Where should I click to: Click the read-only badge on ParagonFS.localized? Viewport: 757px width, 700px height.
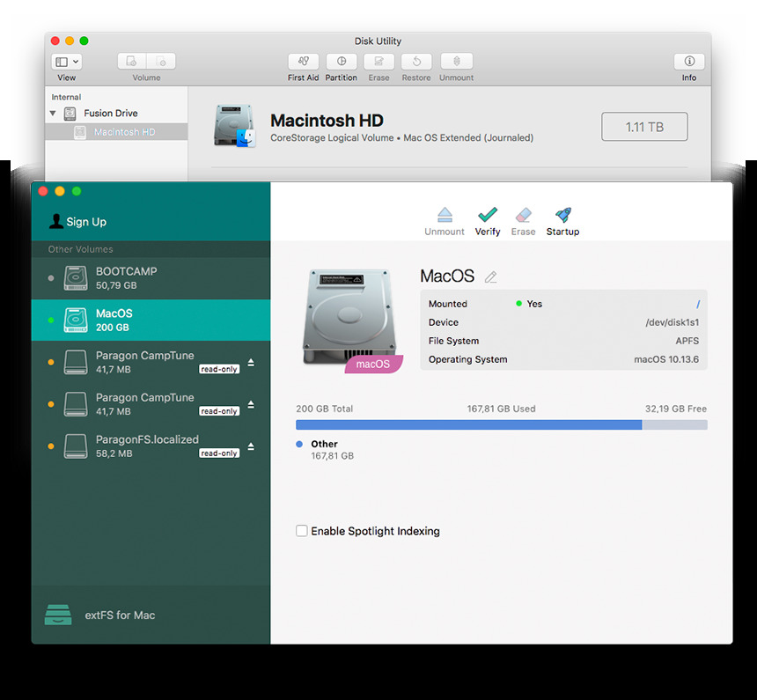(x=218, y=453)
